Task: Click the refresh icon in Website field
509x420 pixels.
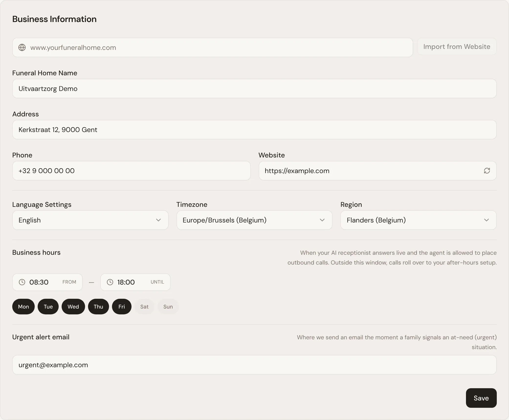Action: (487, 171)
